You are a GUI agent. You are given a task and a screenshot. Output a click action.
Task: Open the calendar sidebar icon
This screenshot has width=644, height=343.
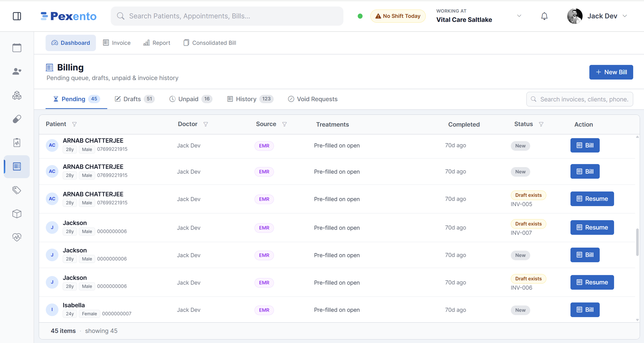pos(17,48)
